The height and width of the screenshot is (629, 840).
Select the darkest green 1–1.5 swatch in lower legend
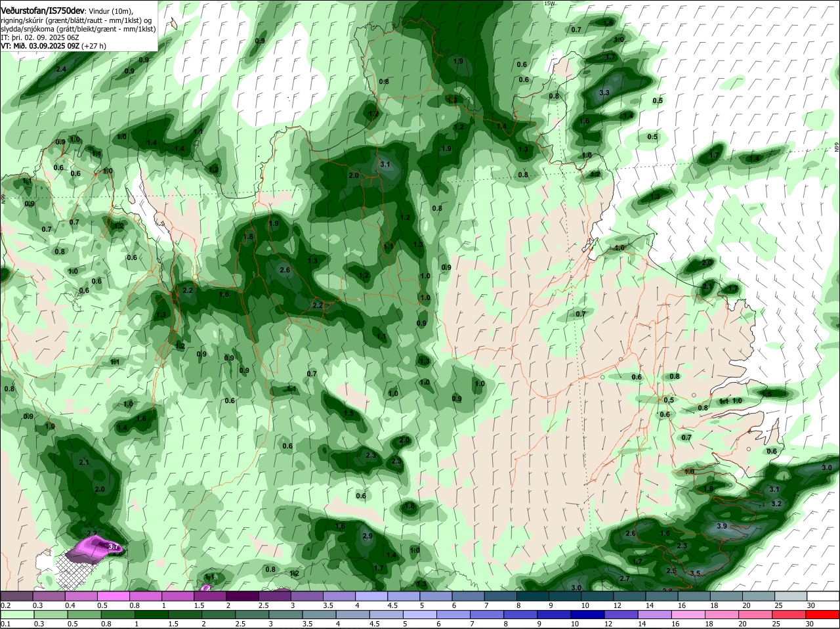point(150,614)
